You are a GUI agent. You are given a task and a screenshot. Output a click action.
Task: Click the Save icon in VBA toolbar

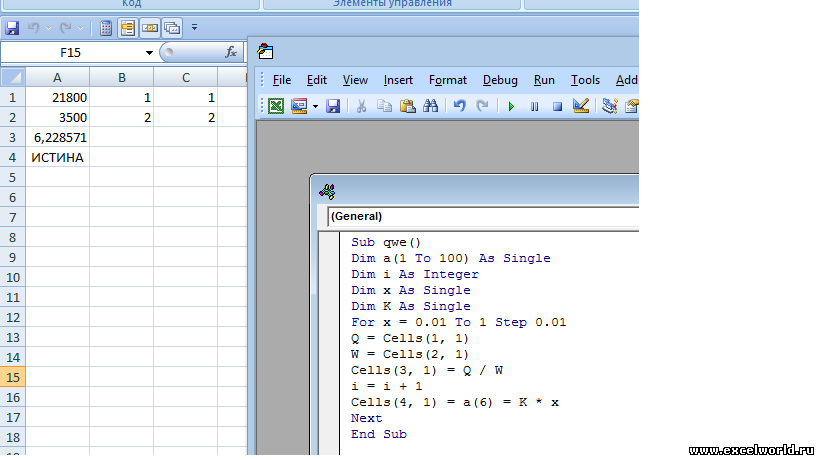point(333,106)
